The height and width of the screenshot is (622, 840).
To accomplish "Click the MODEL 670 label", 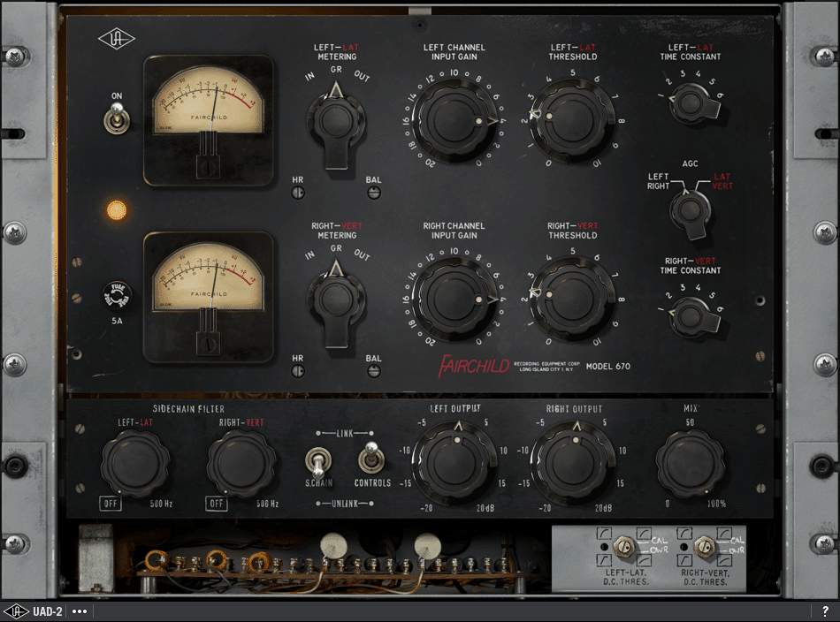I will click(x=608, y=367).
